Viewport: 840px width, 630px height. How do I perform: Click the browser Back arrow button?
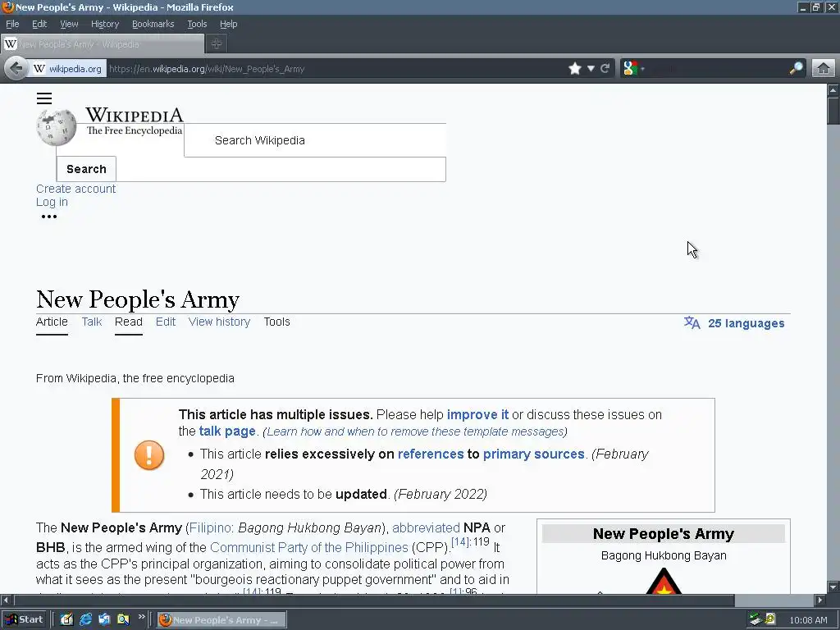[16, 69]
